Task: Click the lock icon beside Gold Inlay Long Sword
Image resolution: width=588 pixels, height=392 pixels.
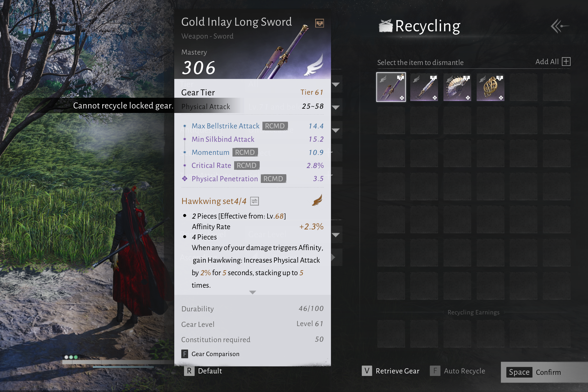Action: (x=319, y=23)
